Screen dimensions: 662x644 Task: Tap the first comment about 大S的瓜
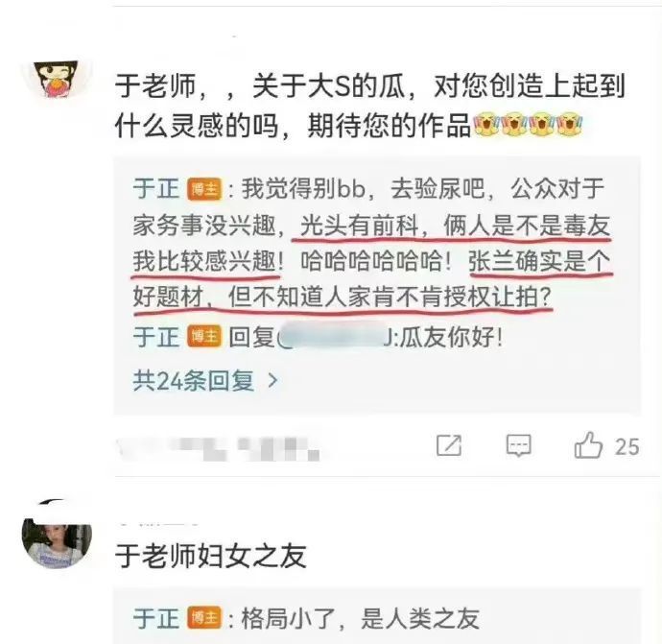pyautogui.click(x=369, y=106)
